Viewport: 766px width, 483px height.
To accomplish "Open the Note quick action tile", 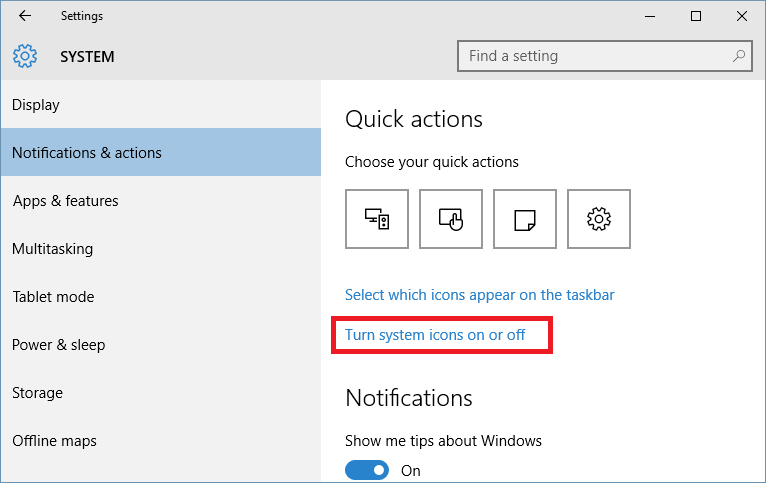I will click(525, 219).
